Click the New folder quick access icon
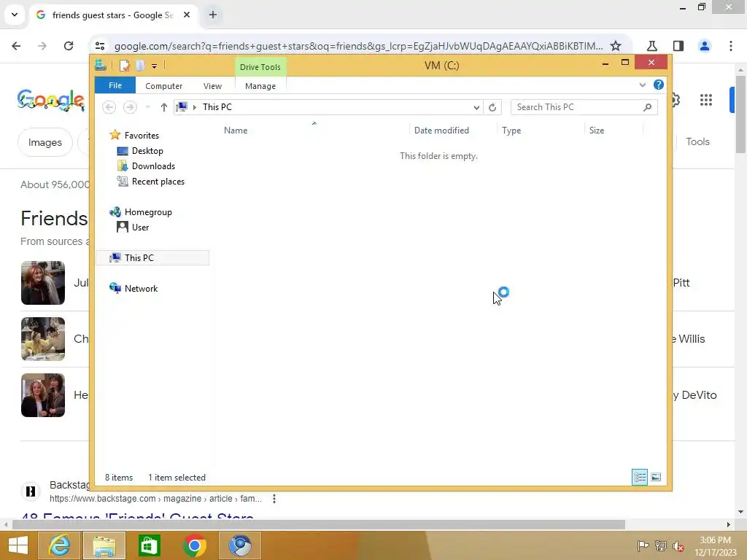Viewport: 747px width, 560px height. (139, 66)
